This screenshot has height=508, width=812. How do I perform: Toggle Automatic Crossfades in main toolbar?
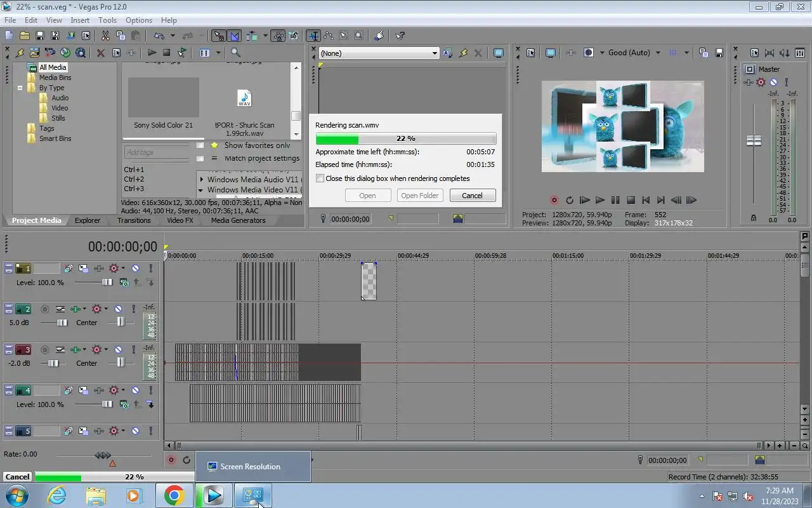coord(234,36)
